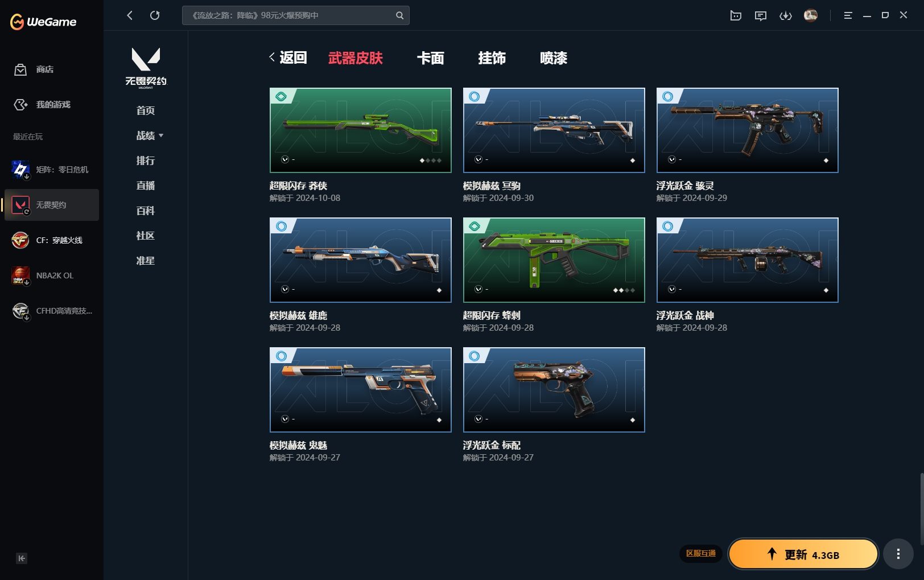Click the 返回 back link
924x580 pixels.
288,57
